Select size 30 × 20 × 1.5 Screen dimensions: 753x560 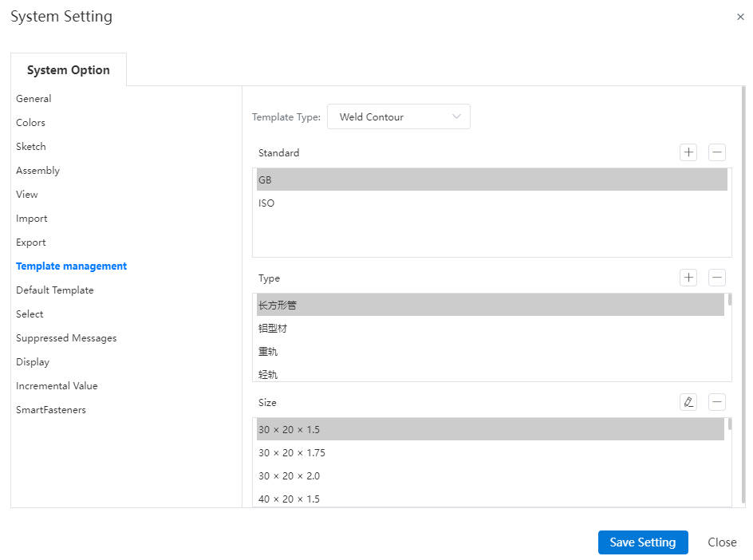click(x=491, y=429)
